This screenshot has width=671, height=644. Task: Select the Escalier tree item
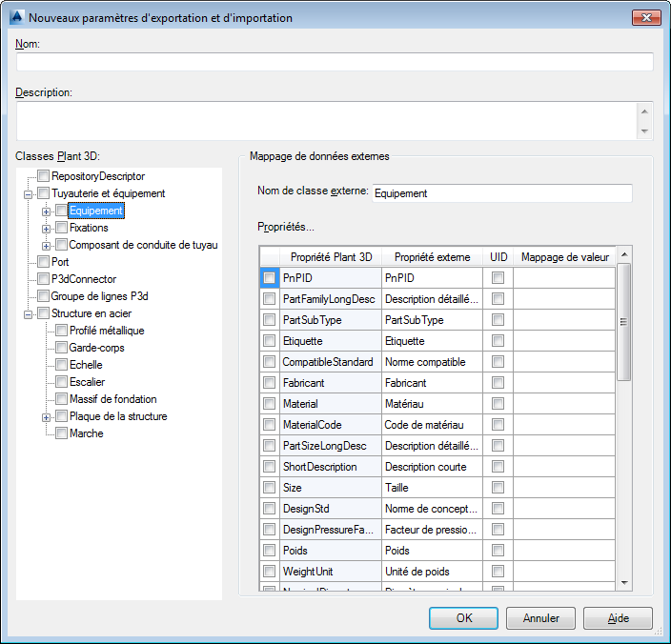(x=86, y=382)
